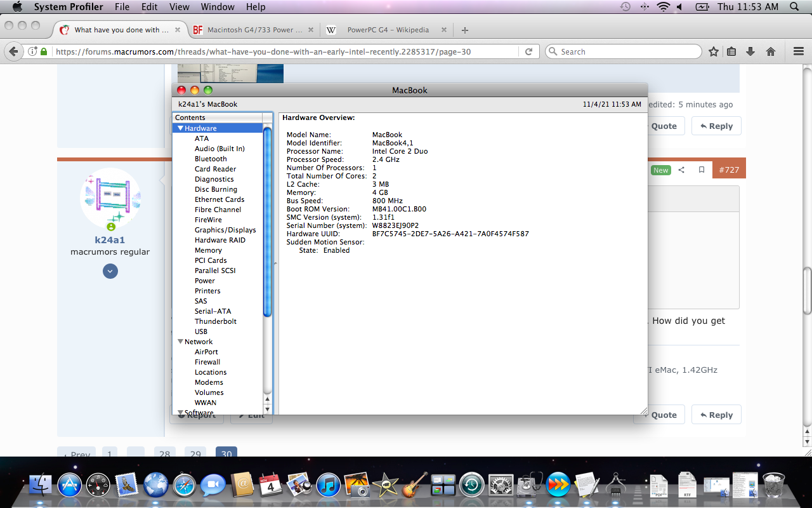Launch Disk Utility from the Dock
Viewport: 812px width, 508px height.
coord(529,485)
